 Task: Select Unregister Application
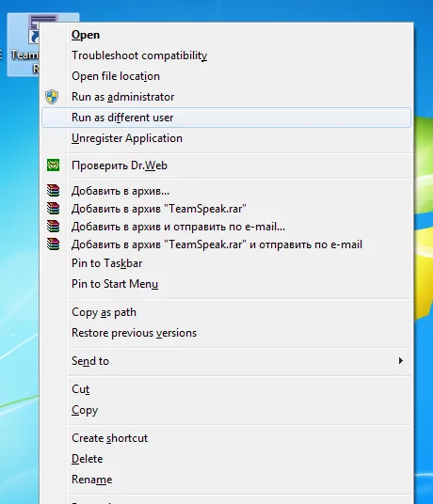(x=227, y=138)
